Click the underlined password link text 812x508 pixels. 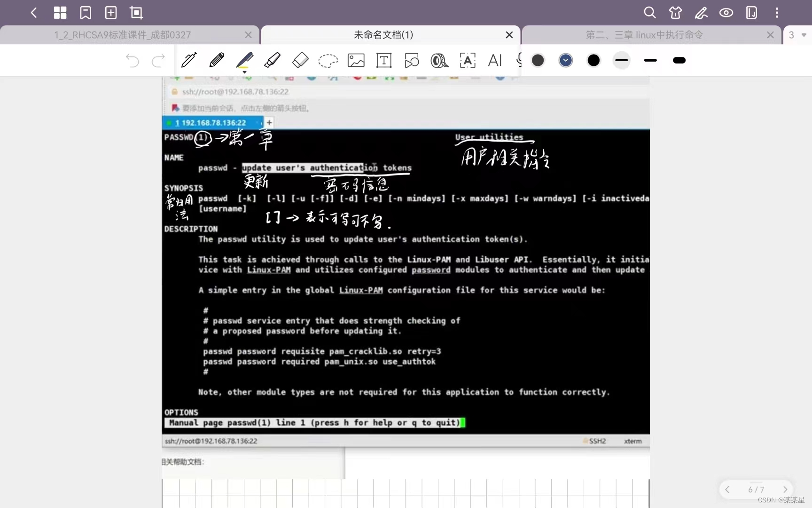pos(431,270)
